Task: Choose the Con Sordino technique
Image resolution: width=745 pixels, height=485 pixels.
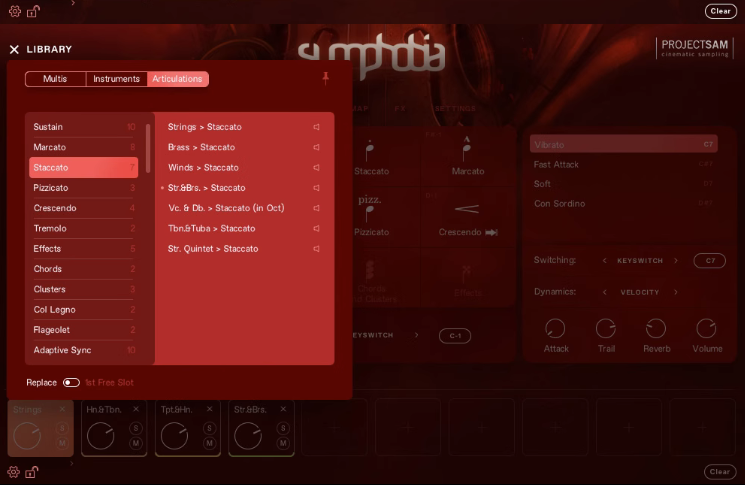Action: [x=559, y=204]
